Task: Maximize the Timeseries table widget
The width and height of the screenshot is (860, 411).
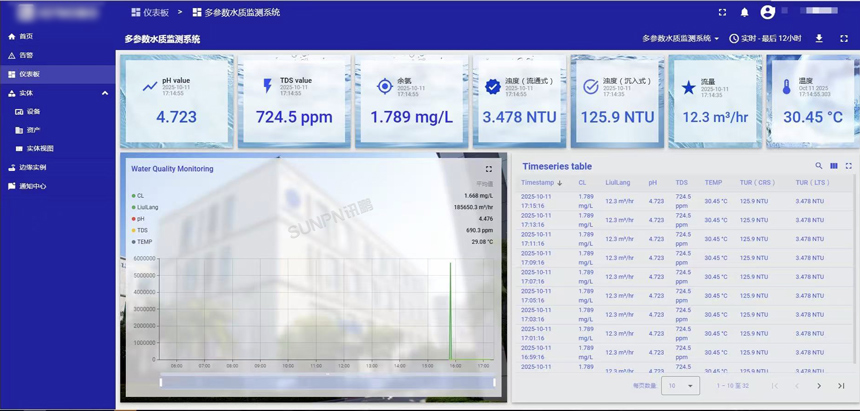Action: pos(848,166)
